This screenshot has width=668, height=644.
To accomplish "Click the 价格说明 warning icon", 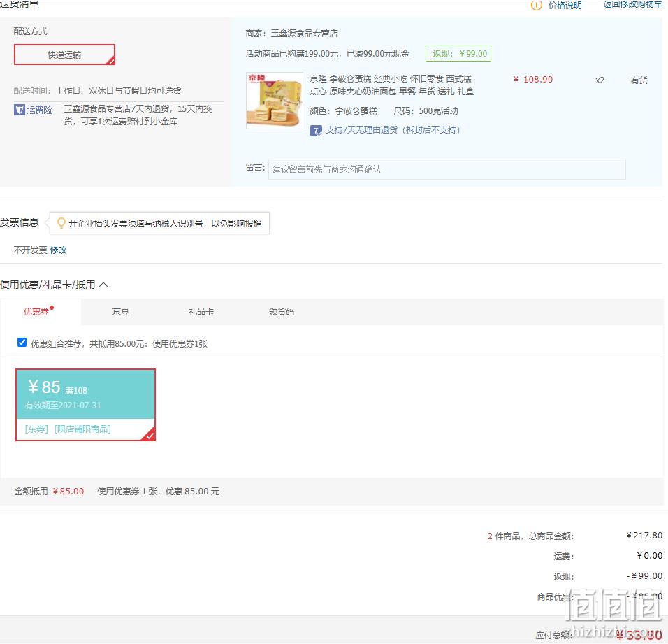I will (536, 5).
